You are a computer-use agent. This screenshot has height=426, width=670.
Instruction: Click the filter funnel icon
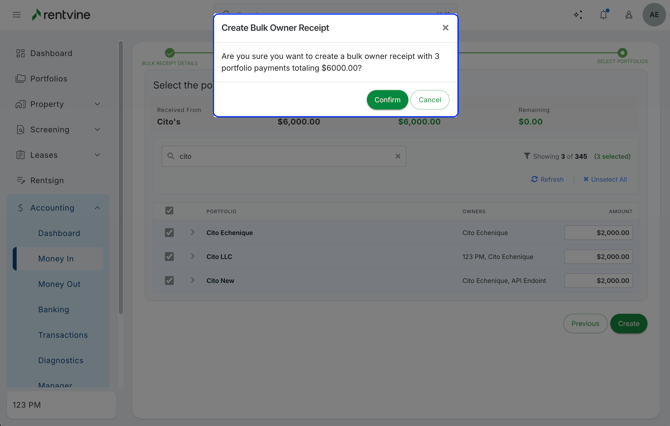tap(527, 156)
